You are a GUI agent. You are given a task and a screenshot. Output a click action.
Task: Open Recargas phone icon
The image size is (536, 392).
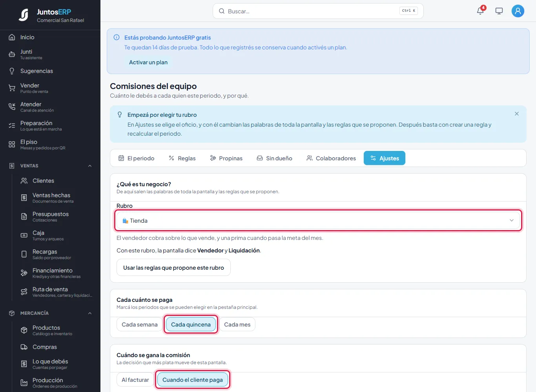(24, 254)
